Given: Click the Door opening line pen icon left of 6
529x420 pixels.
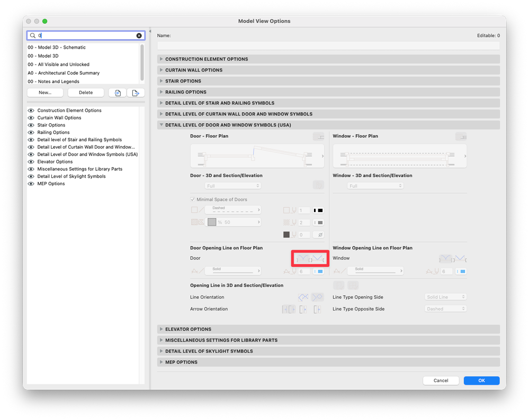Looking at the screenshot, I should [290, 271].
